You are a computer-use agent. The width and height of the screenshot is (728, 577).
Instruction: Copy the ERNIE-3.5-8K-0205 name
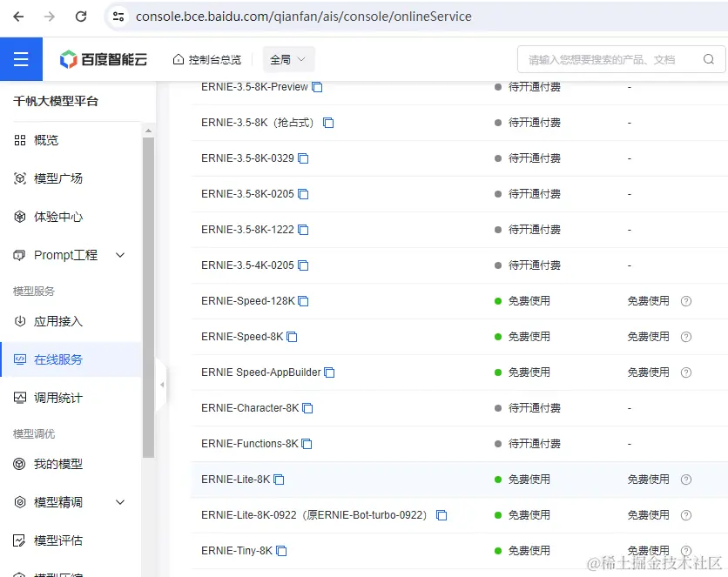(x=303, y=194)
